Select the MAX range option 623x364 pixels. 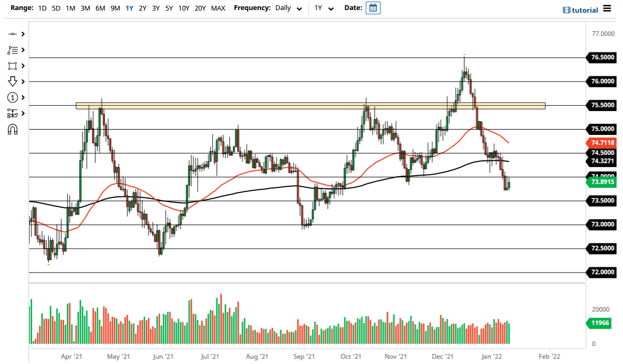(x=218, y=8)
